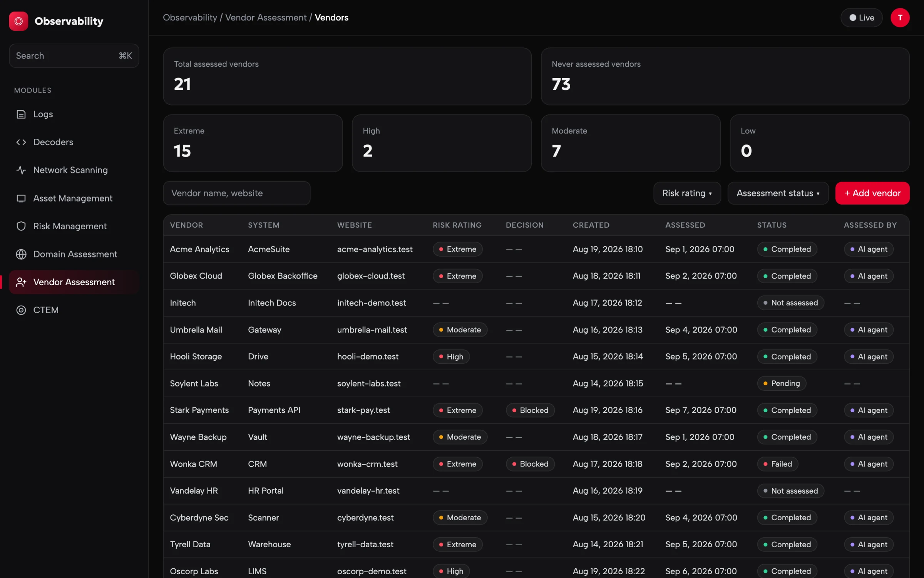Open the Network Scanning module
924x578 pixels.
coord(74,170)
